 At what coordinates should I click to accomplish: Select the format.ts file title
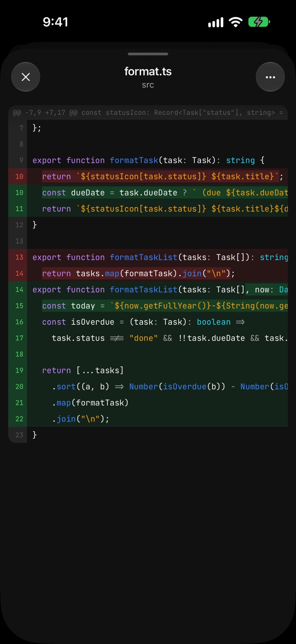tap(148, 71)
